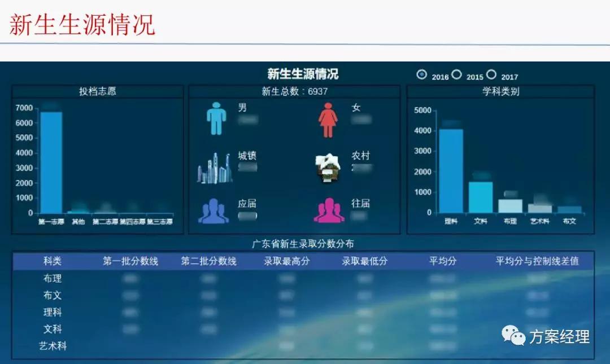Click the 科类 column header
The width and height of the screenshot is (610, 364).
click(x=53, y=261)
